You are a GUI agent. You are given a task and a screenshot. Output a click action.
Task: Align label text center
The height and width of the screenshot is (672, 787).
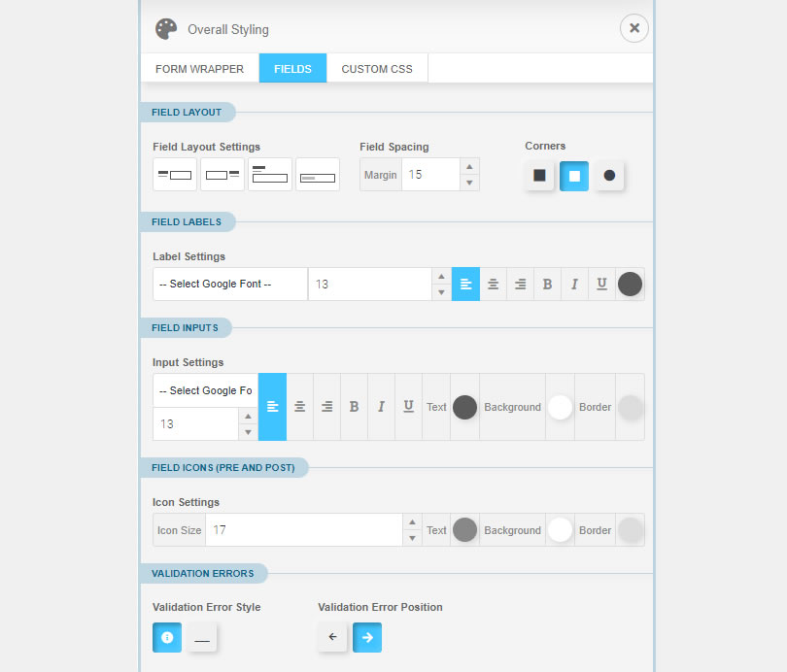pyautogui.click(x=494, y=285)
